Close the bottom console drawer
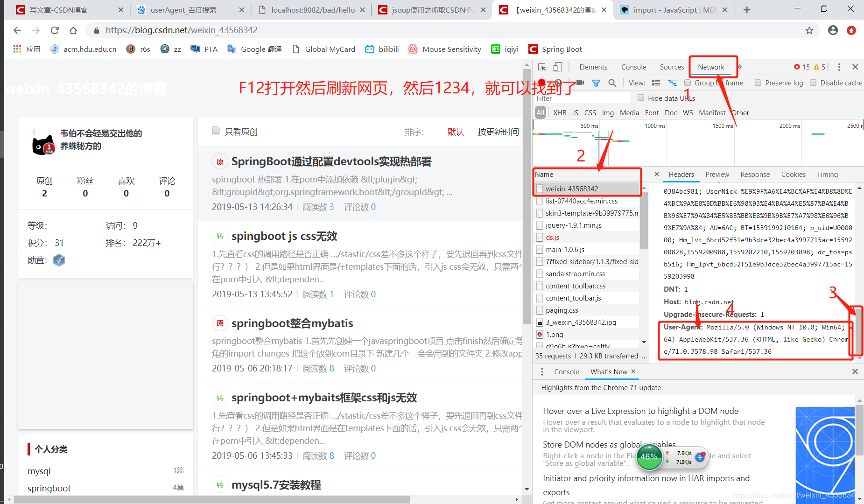This screenshot has height=504, width=864. (855, 371)
